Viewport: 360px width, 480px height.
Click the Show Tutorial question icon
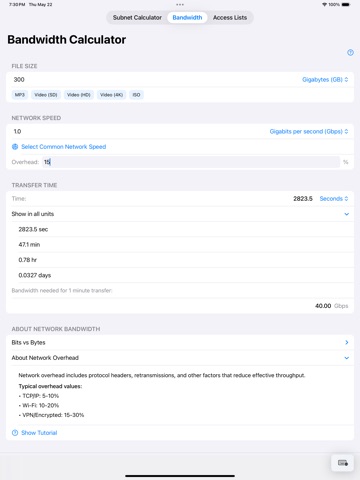(x=15, y=433)
